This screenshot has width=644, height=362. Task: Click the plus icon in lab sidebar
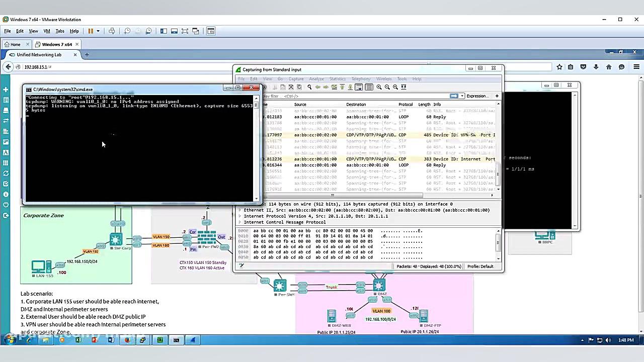point(6,89)
